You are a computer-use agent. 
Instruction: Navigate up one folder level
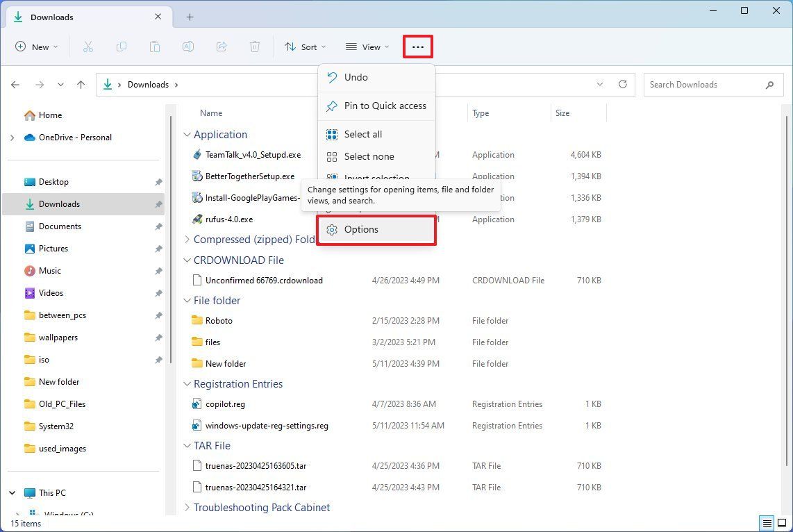point(81,84)
